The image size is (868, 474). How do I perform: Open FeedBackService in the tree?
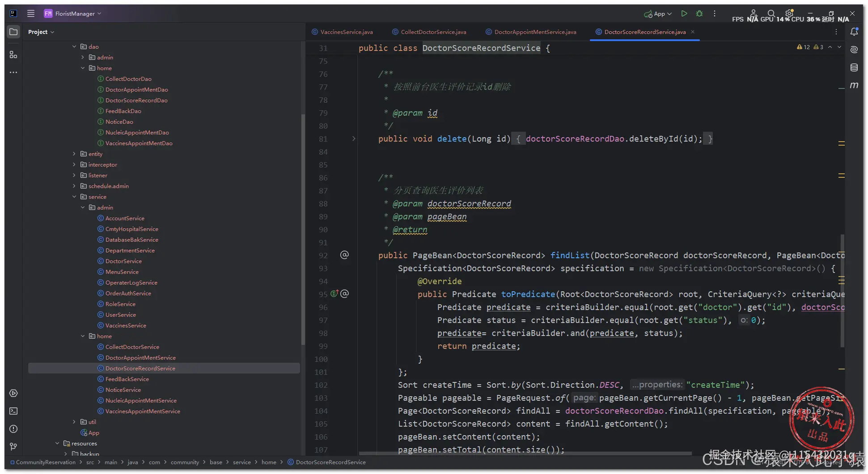click(x=127, y=379)
